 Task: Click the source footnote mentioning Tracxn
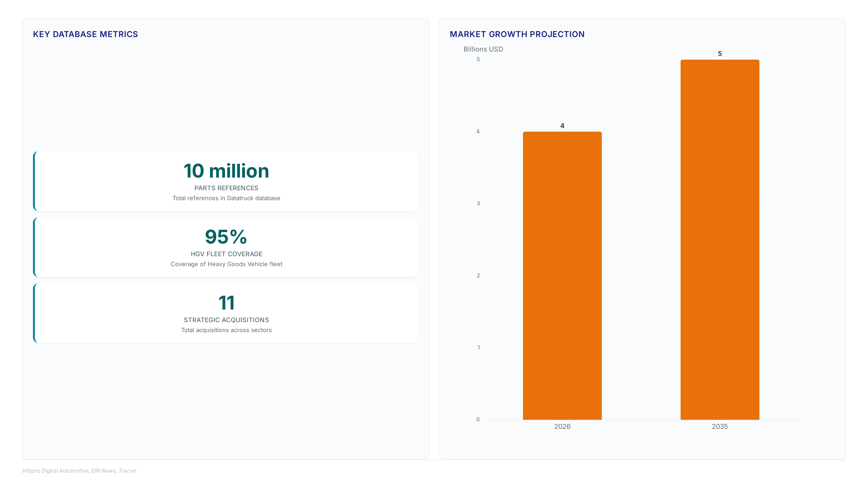tap(79, 471)
